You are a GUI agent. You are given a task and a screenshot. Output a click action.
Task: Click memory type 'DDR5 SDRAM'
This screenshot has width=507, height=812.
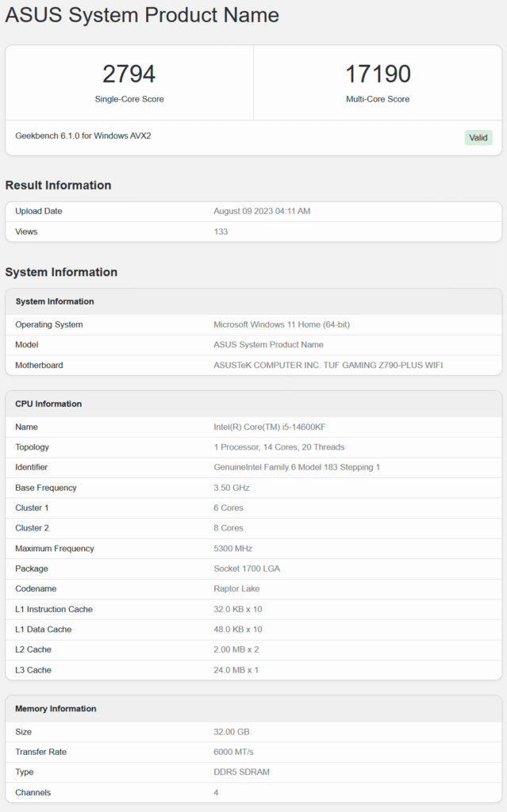pos(241,772)
